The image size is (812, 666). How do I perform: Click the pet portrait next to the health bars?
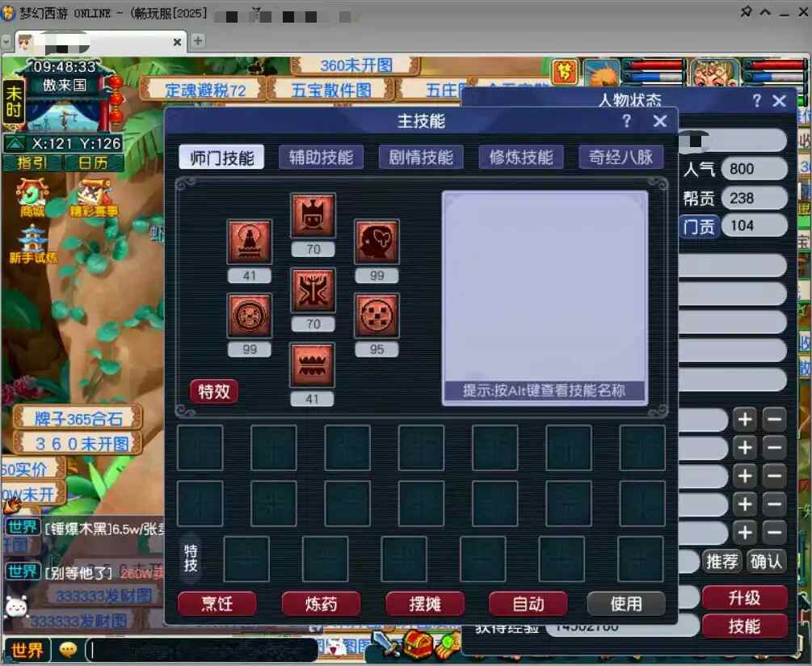click(602, 73)
